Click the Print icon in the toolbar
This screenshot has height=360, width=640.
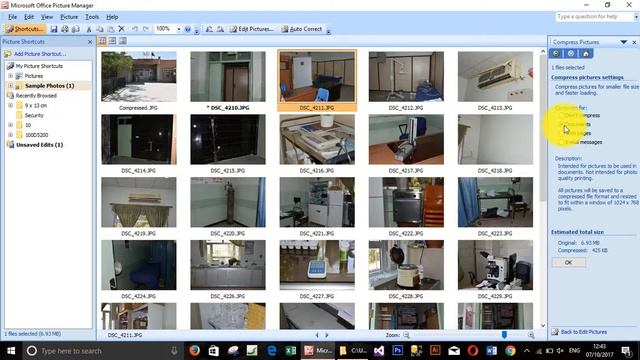click(65, 29)
